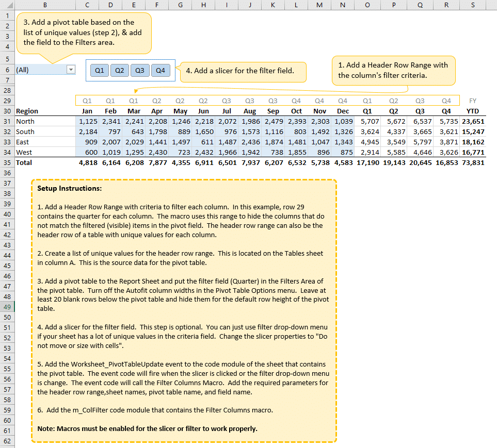Click the Total row label cell

click(24, 162)
